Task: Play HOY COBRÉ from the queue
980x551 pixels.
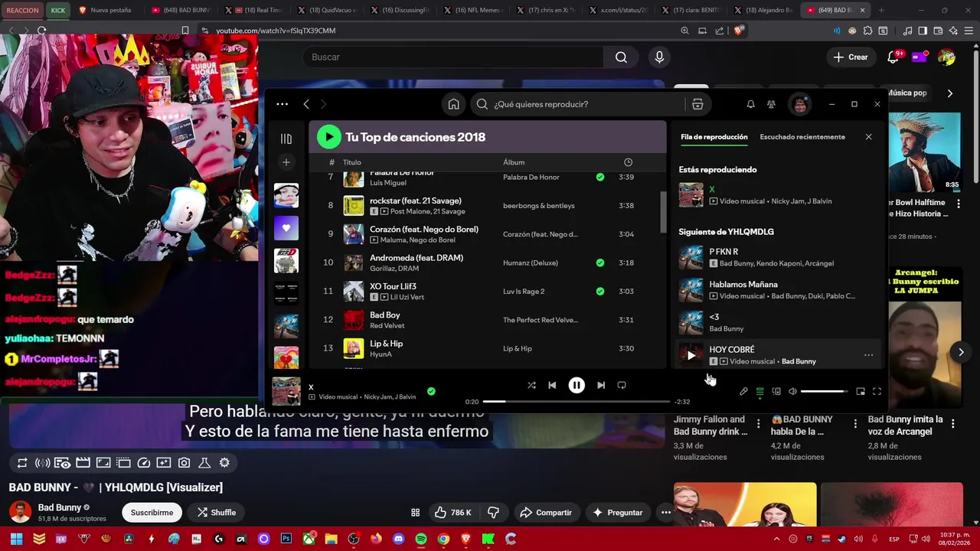Action: point(691,355)
